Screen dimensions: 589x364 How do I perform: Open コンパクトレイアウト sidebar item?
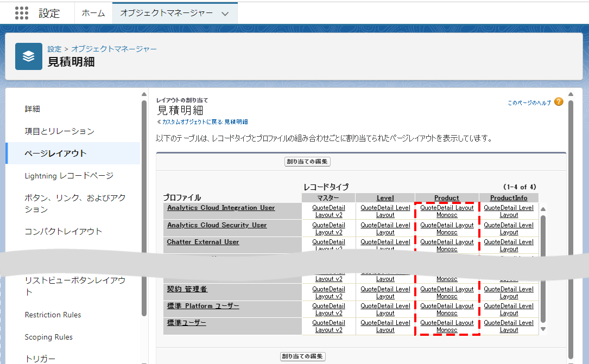[63, 232]
